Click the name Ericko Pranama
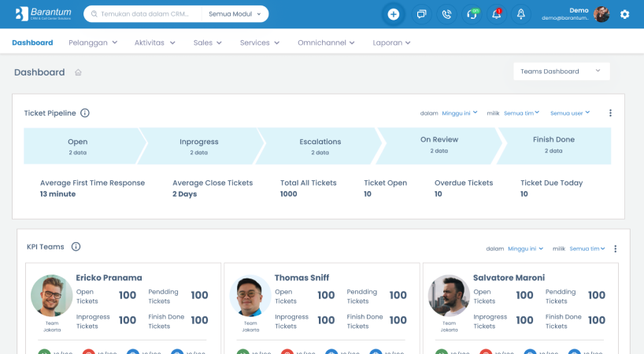 pos(109,278)
